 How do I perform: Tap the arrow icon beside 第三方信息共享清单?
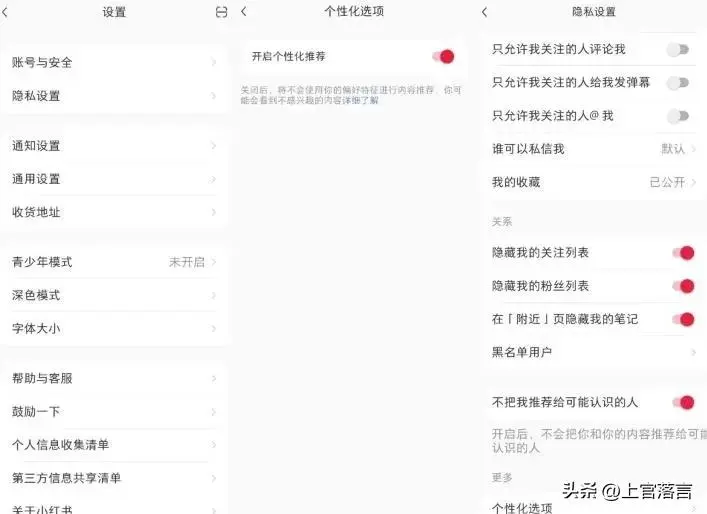pyautogui.click(x=213, y=478)
